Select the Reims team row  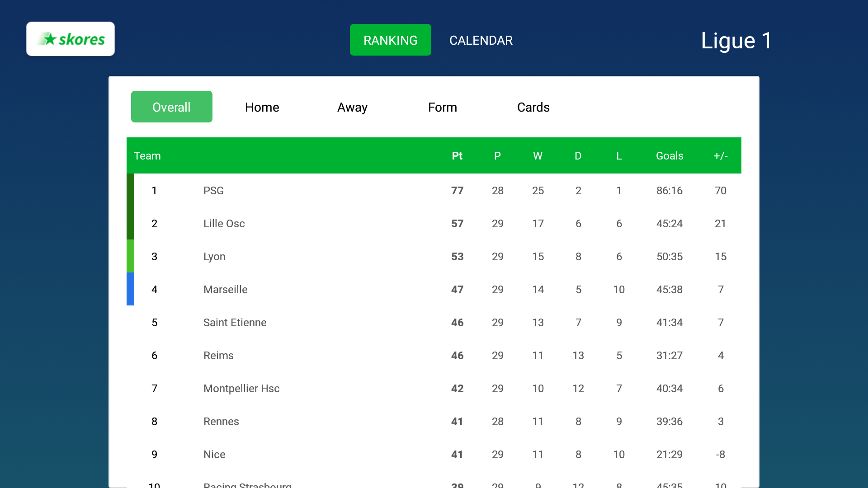point(434,355)
